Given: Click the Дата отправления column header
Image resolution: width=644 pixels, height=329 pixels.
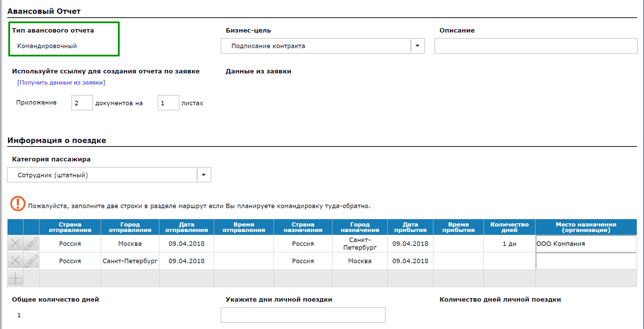Looking at the screenshot, I should pos(186,227).
